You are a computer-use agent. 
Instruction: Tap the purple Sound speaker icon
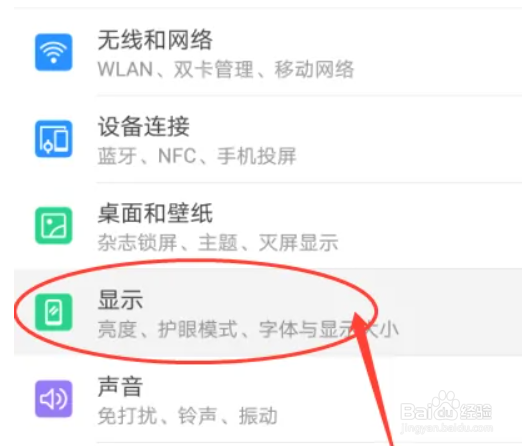tap(54, 399)
